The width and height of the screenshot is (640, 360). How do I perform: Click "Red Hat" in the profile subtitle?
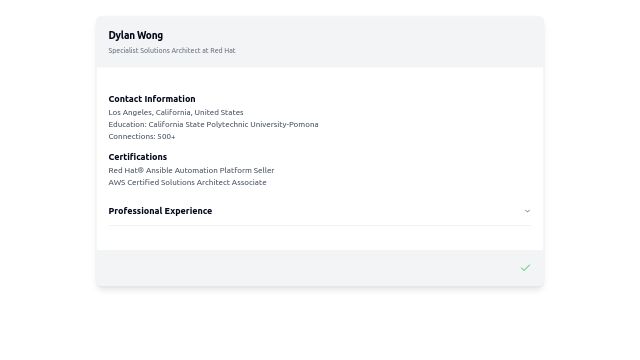tap(223, 51)
